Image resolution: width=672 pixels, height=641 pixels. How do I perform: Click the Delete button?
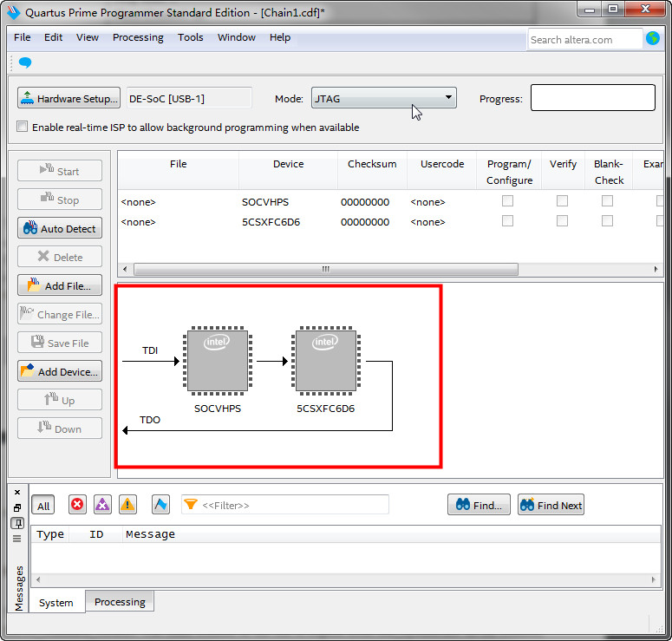point(60,257)
